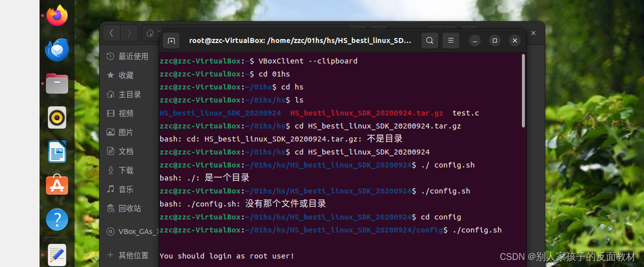The width and height of the screenshot is (644, 267).
Task: Open Rhythmbox music player from the dock
Action: pyautogui.click(x=57, y=117)
